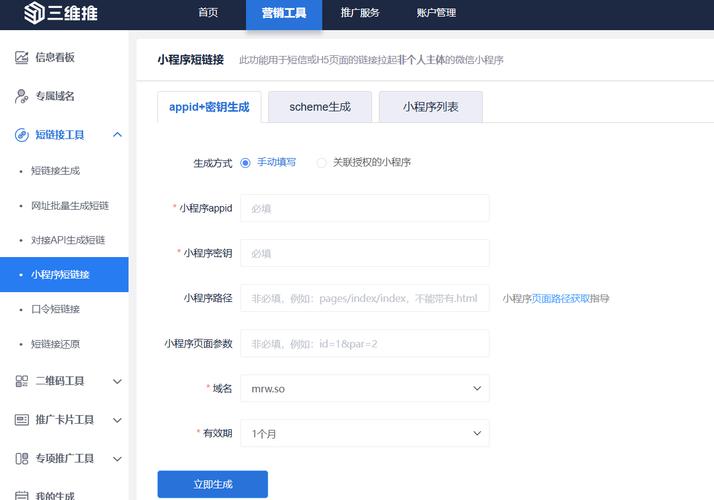Click the 信息看板 sidebar label
The width and height of the screenshot is (714, 500).
click(55, 57)
